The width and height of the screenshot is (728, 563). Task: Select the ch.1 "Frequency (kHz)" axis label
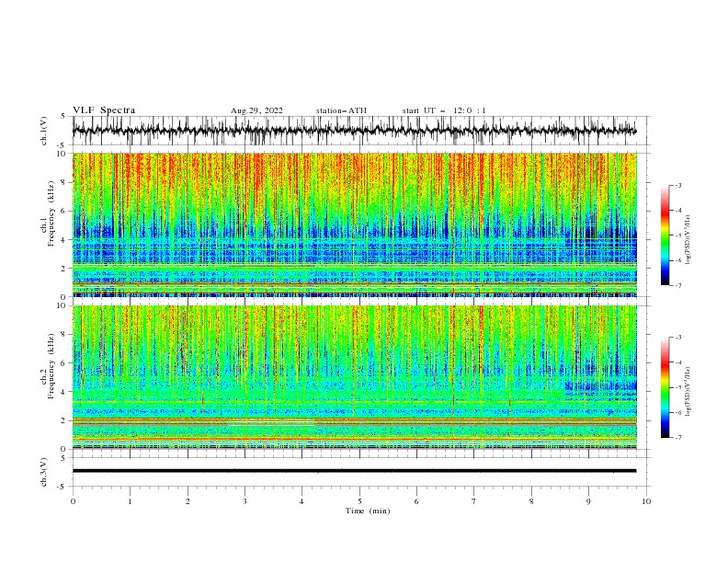coord(51,213)
